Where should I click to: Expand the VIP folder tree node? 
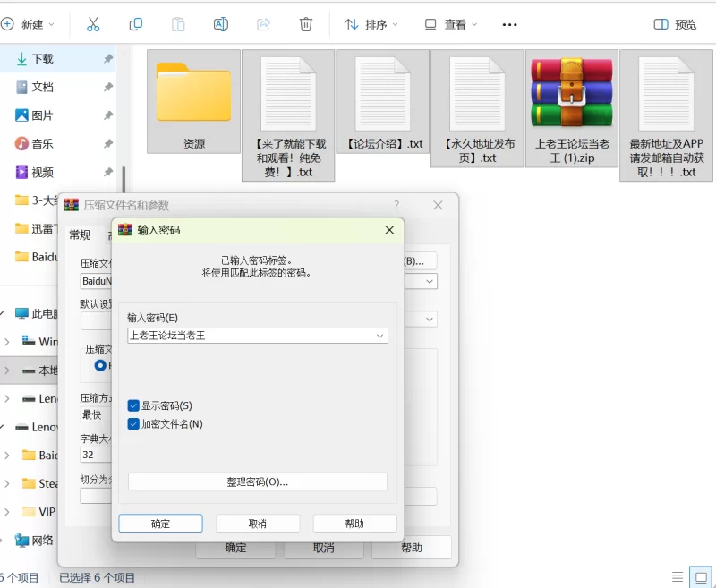point(7,512)
